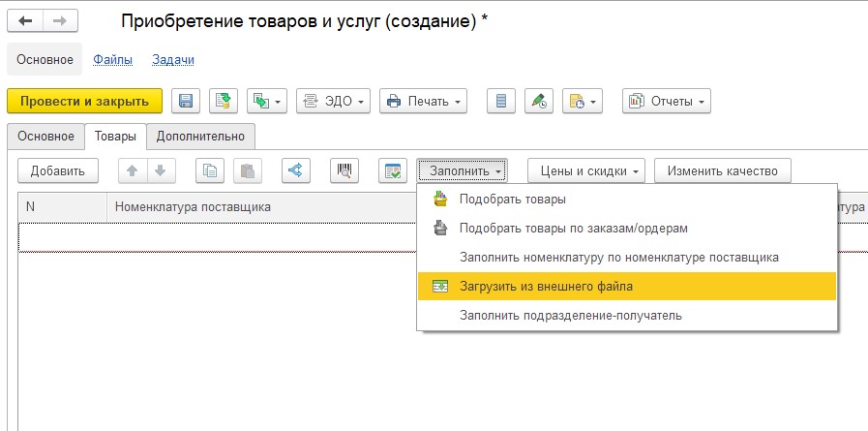Select Загрузить из внешнего файла menu item
The image size is (868, 431).
pyautogui.click(x=546, y=287)
